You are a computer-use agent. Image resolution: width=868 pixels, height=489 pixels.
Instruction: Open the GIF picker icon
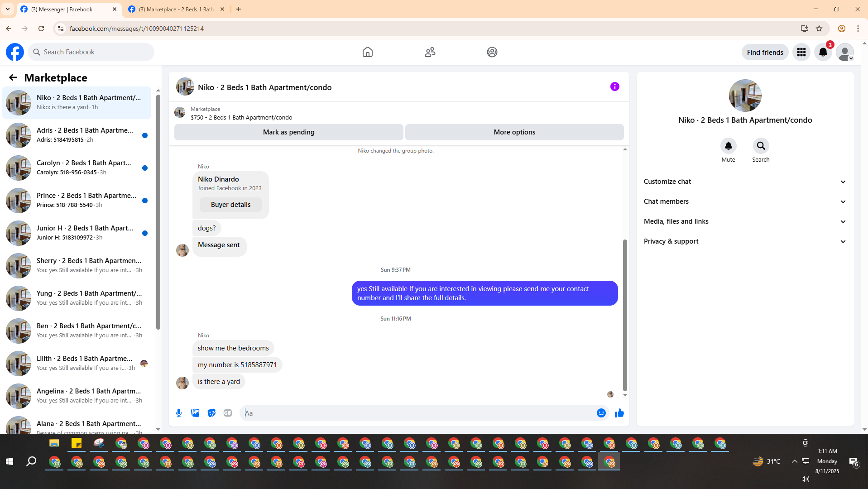click(228, 413)
